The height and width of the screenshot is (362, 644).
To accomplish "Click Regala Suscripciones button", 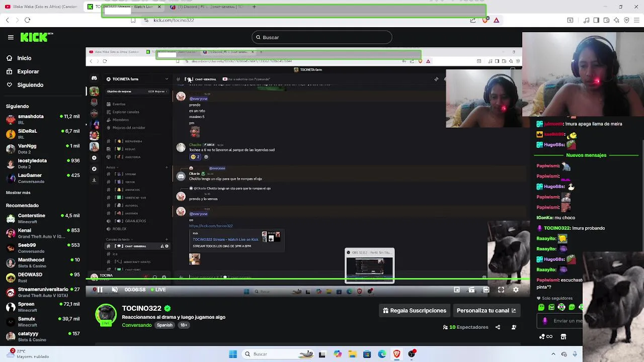I will coord(415,311).
